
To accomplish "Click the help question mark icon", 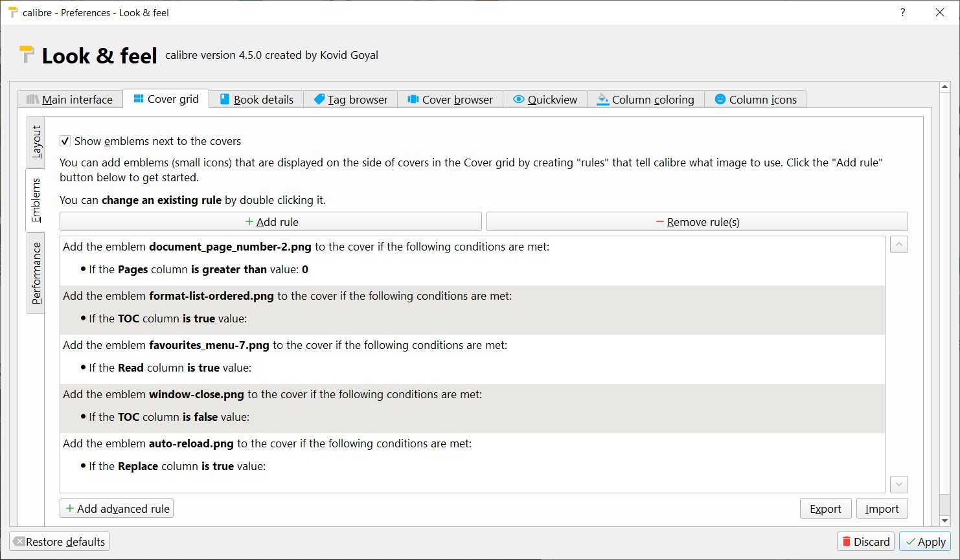I will tap(902, 12).
